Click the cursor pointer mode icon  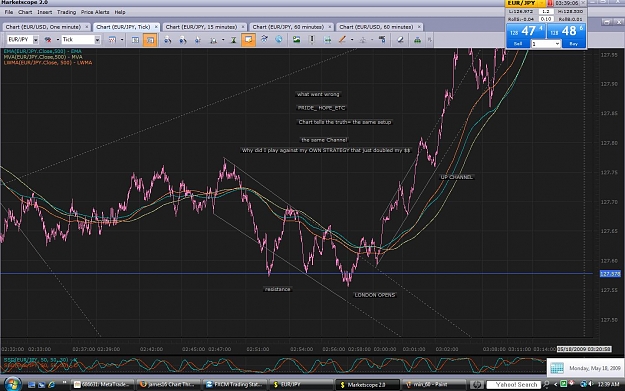[x=198, y=39]
